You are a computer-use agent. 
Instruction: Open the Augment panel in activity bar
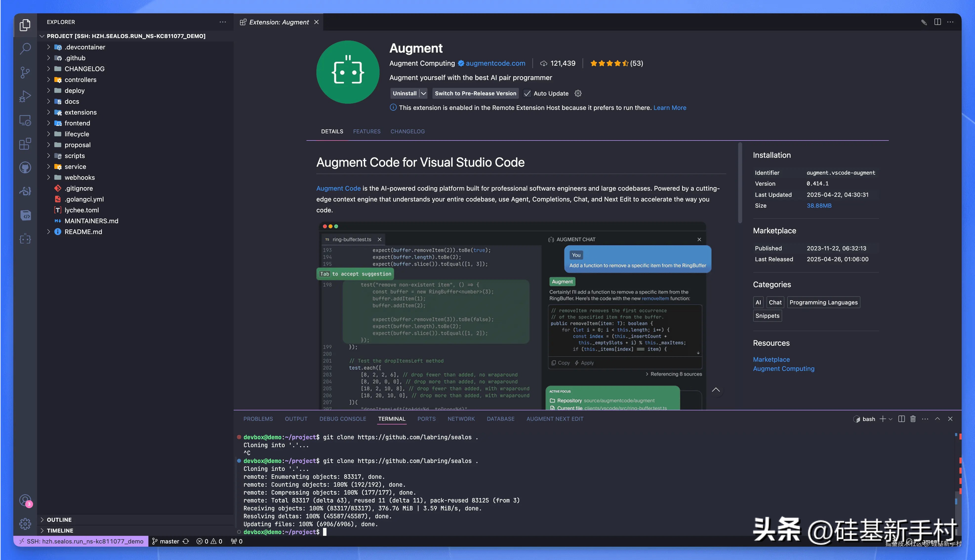click(25, 239)
